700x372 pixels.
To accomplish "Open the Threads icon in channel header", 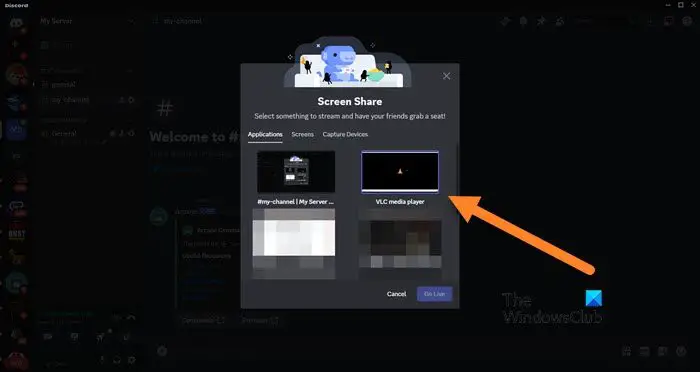I will pos(505,21).
